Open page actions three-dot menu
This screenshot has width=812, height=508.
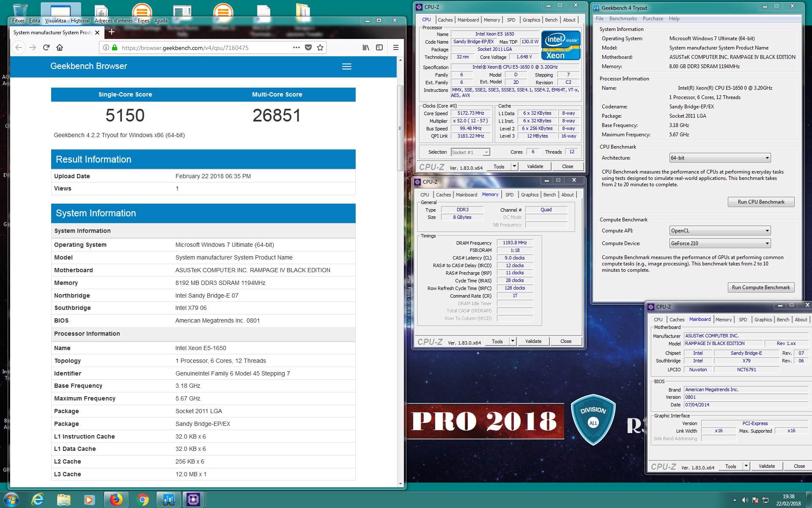click(x=296, y=47)
